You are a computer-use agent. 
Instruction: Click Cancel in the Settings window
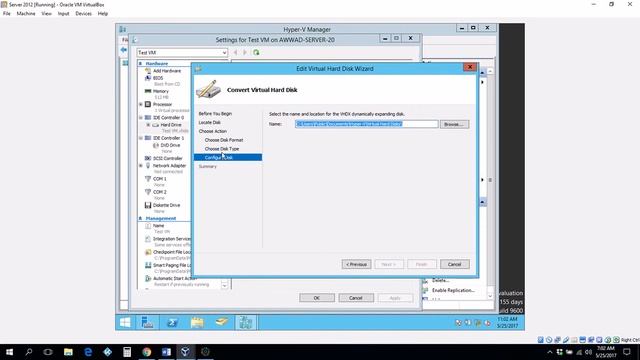tap(356, 298)
